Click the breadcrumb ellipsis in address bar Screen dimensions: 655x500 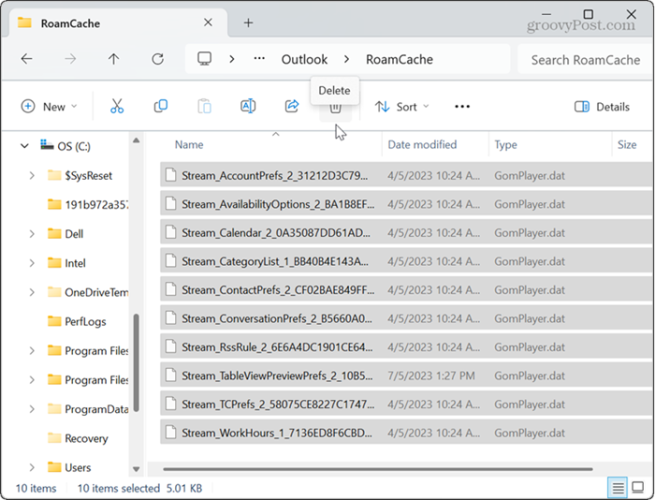(x=259, y=58)
